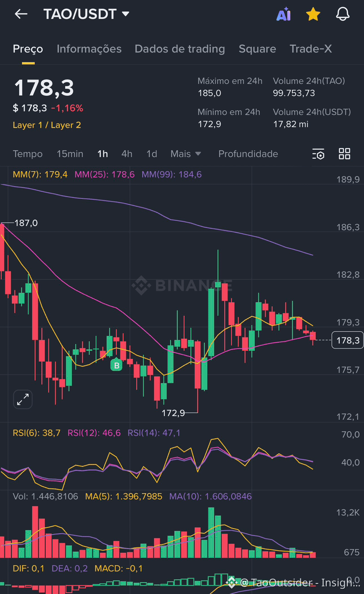Open the grid layout icon

(344, 154)
